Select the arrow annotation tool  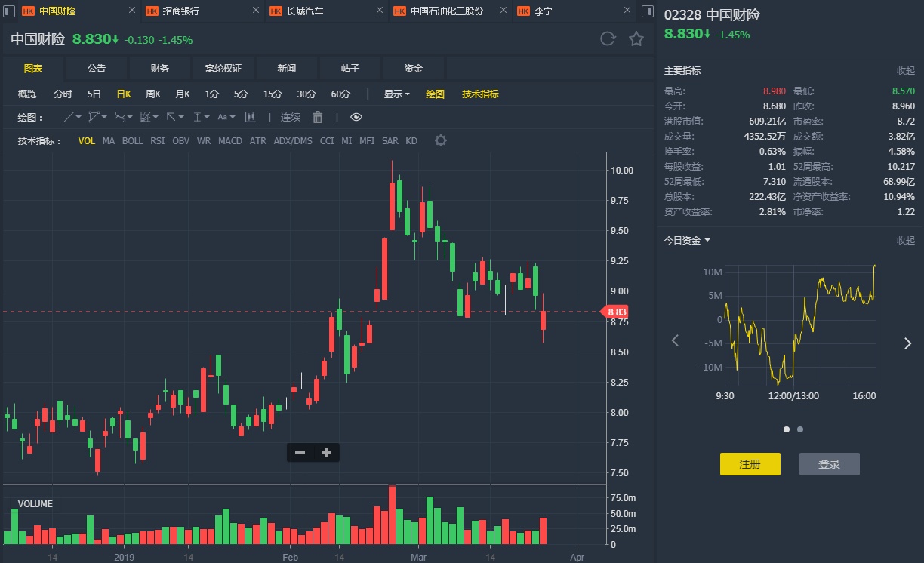(x=171, y=117)
